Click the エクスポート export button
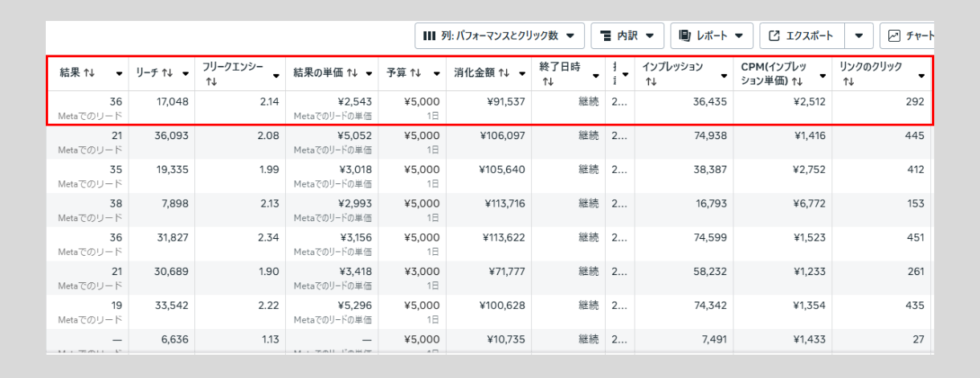The image size is (980, 378). [x=801, y=35]
